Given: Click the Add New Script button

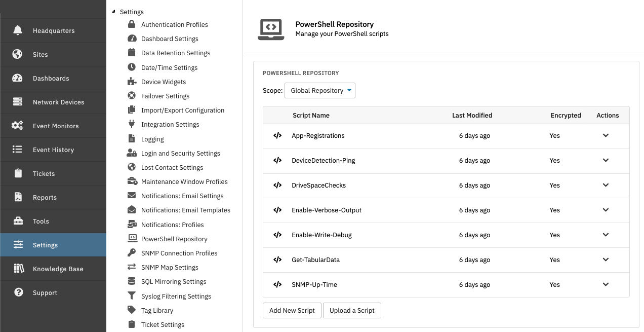Looking at the screenshot, I should tap(292, 311).
